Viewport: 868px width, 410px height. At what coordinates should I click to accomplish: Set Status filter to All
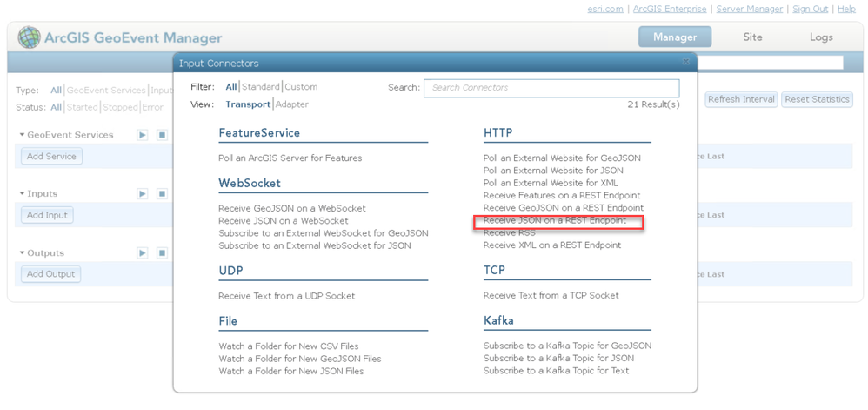pyautogui.click(x=56, y=107)
